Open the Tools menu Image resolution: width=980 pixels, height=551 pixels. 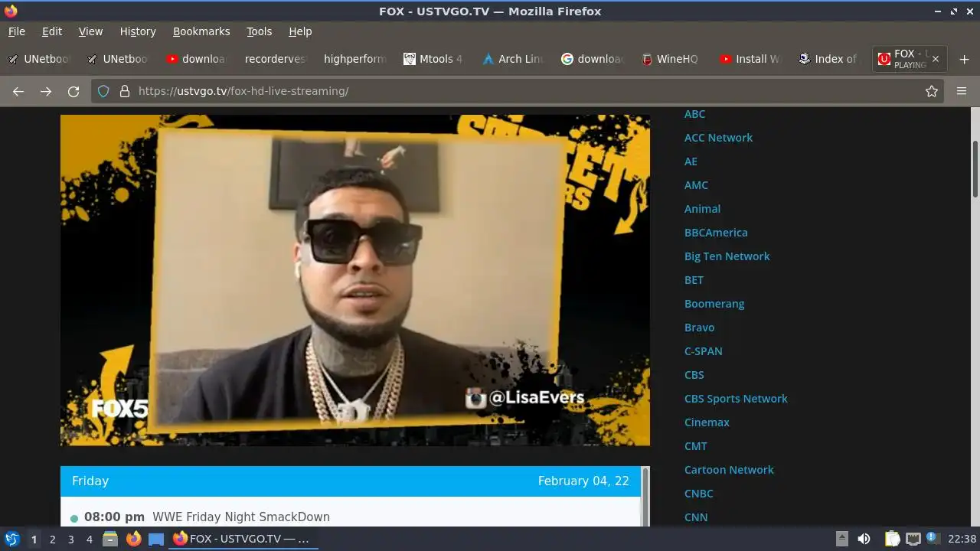(259, 31)
